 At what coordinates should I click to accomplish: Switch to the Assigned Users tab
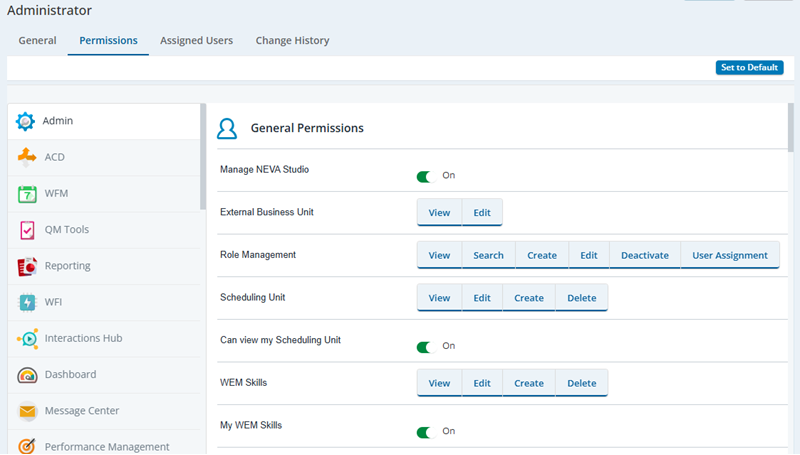196,41
